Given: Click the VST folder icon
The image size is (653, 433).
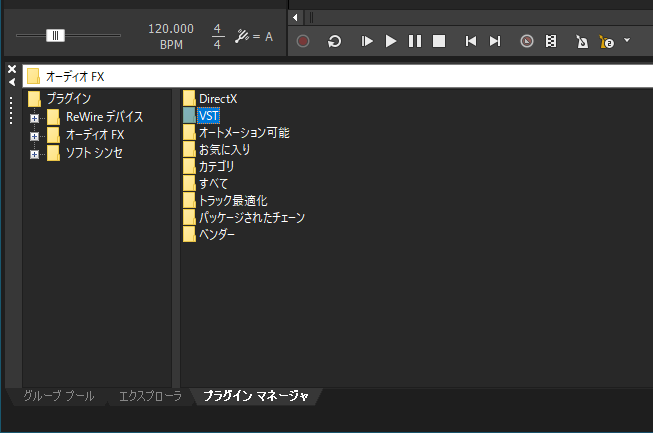Looking at the screenshot, I should click(x=189, y=115).
